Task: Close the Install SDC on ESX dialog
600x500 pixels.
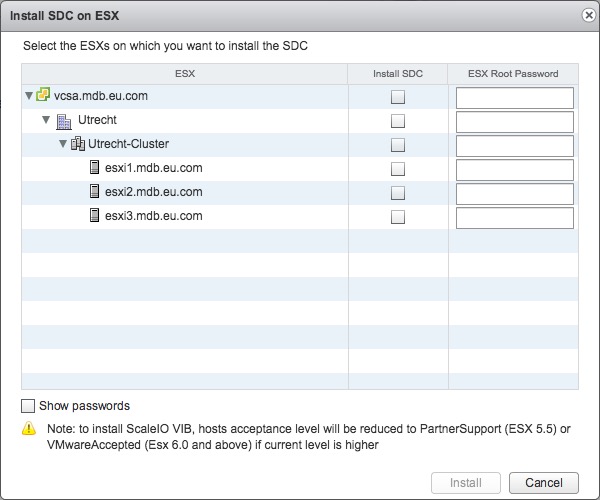Action: [x=587, y=16]
